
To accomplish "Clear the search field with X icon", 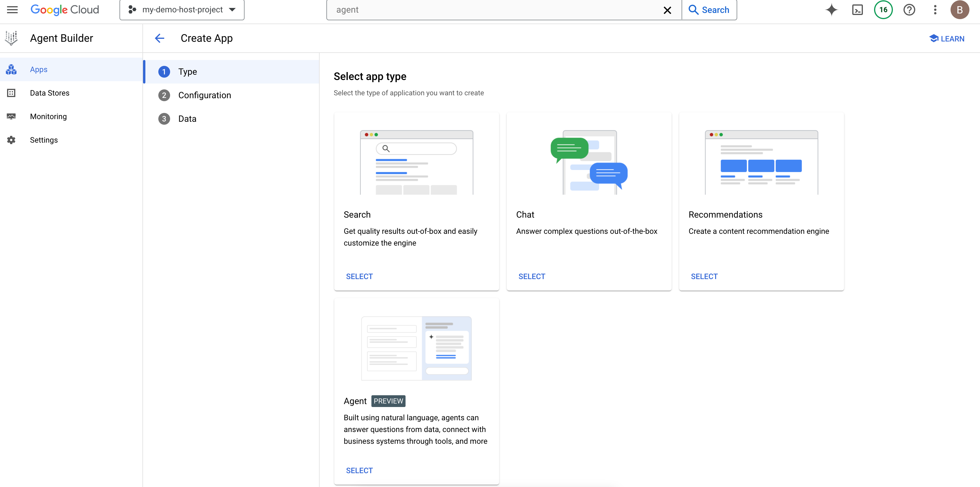I will 667,10.
